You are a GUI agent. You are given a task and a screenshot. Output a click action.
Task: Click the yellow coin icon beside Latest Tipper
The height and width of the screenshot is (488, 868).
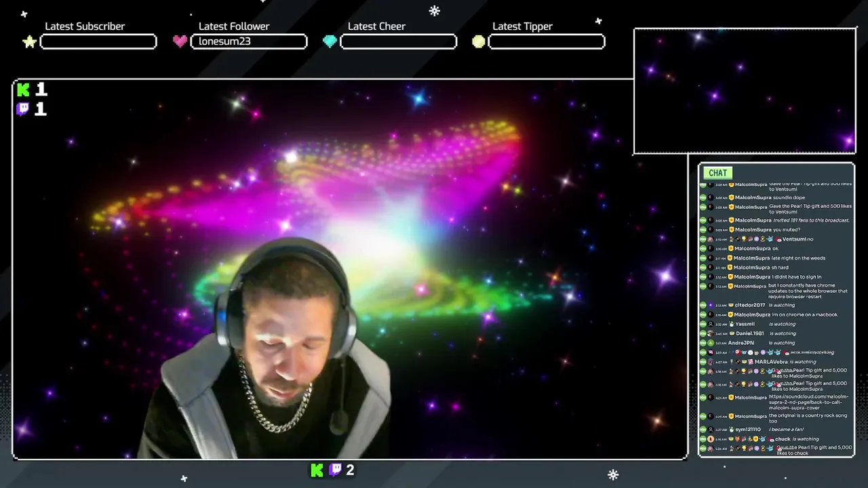479,41
